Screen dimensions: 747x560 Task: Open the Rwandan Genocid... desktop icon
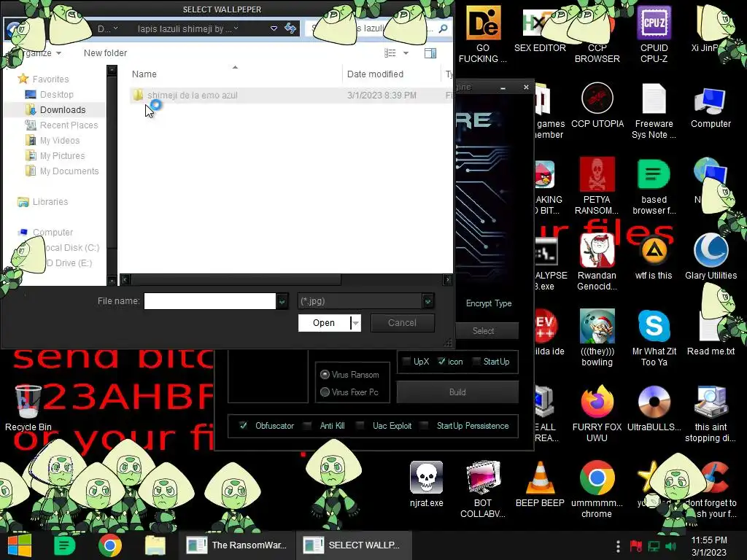(597, 251)
